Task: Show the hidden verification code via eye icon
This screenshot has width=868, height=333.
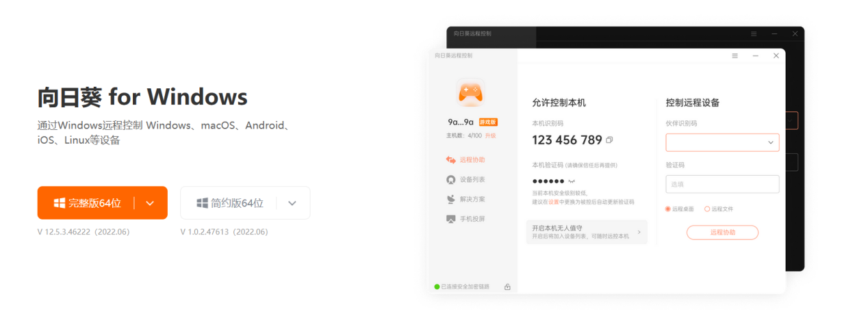Action: click(572, 181)
